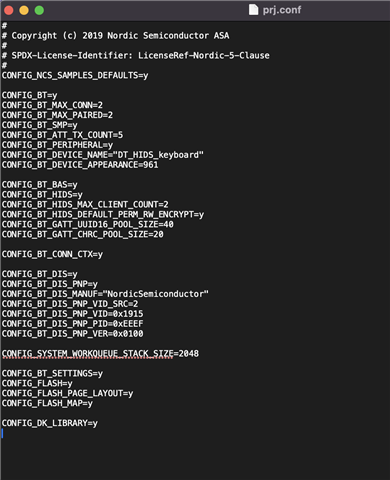Viewport: 390px width, 480px height.
Task: Minimize the window using the yellow button
Action: [24, 10]
